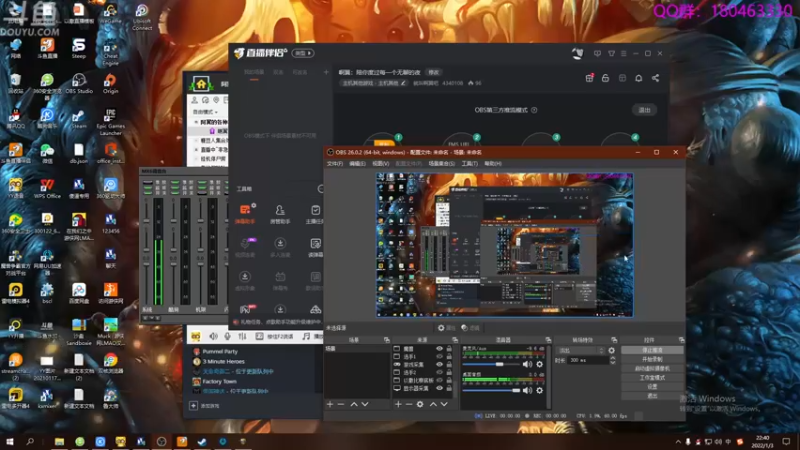Open the OBS 场景集合(S) menu

tap(441, 164)
